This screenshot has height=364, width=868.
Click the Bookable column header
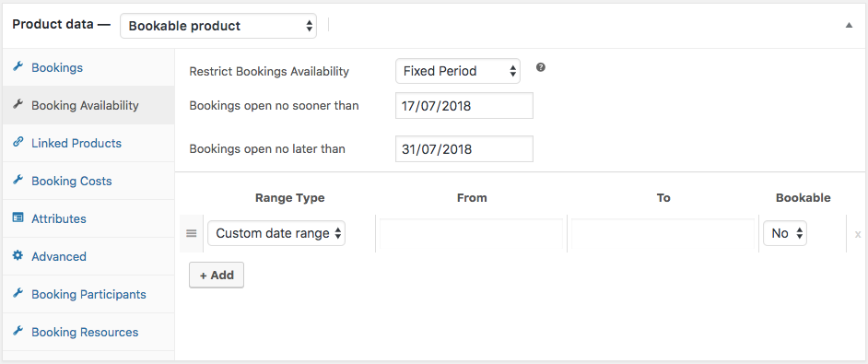[x=803, y=198]
